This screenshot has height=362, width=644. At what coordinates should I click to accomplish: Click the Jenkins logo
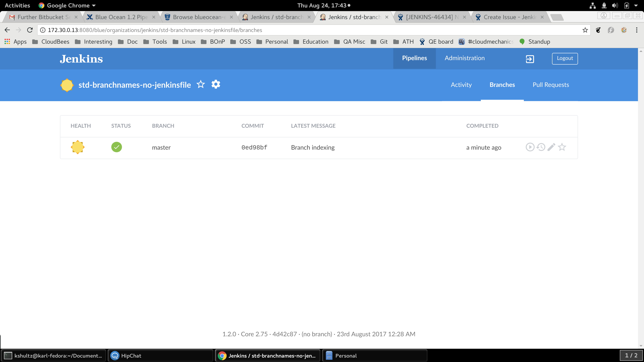tap(81, 59)
